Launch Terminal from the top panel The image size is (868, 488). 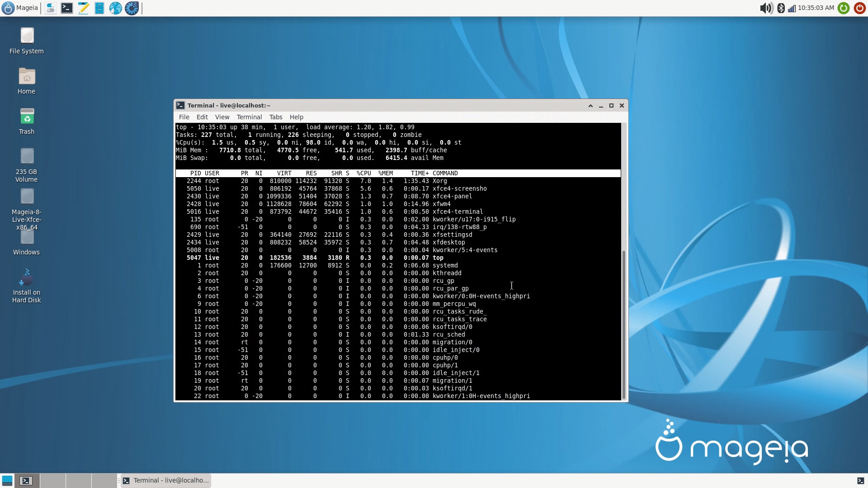[66, 8]
